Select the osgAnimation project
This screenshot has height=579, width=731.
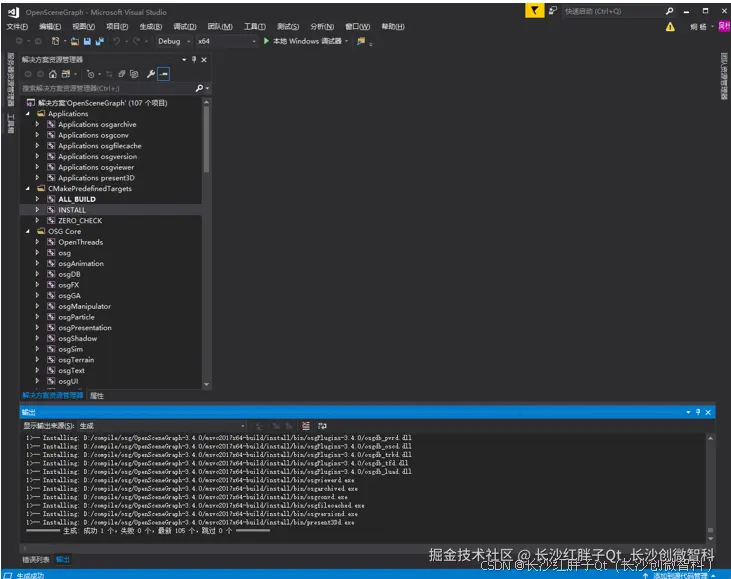point(81,263)
